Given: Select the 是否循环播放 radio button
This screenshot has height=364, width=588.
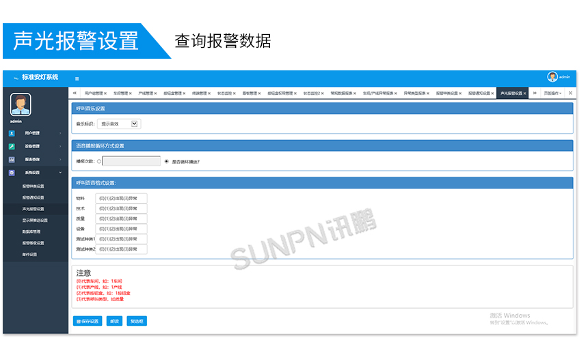Looking at the screenshot, I should (x=167, y=162).
